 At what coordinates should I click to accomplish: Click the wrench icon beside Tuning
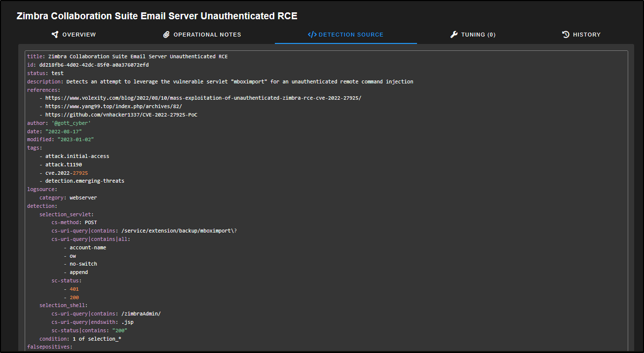click(454, 35)
